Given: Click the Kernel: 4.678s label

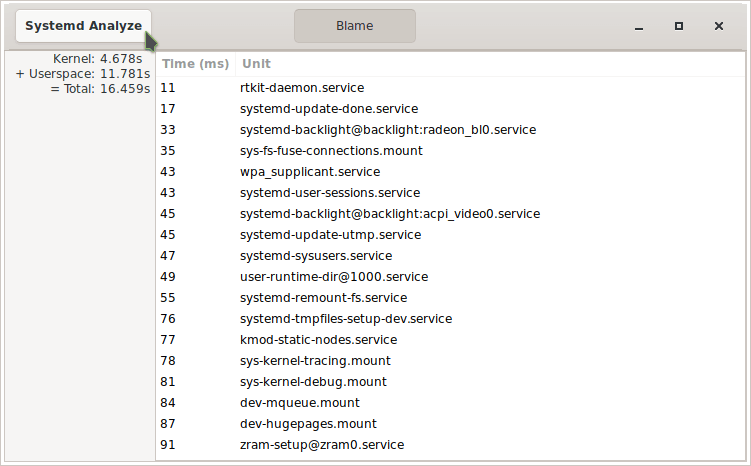Looking at the screenshot, I should click(x=98, y=59).
